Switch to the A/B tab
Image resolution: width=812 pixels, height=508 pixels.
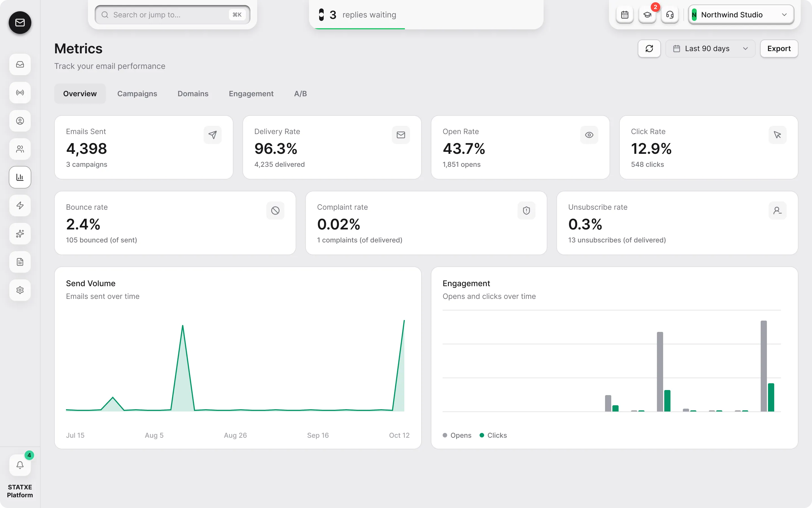[300, 94]
